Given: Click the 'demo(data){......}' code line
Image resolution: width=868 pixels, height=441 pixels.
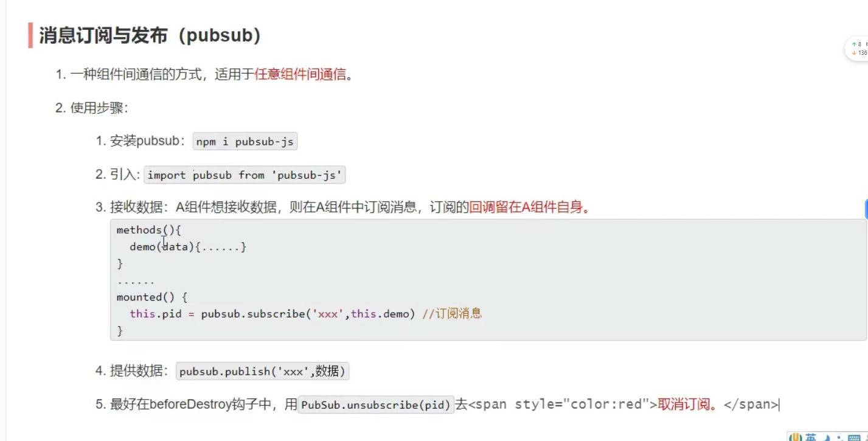Looking at the screenshot, I should (187, 247).
